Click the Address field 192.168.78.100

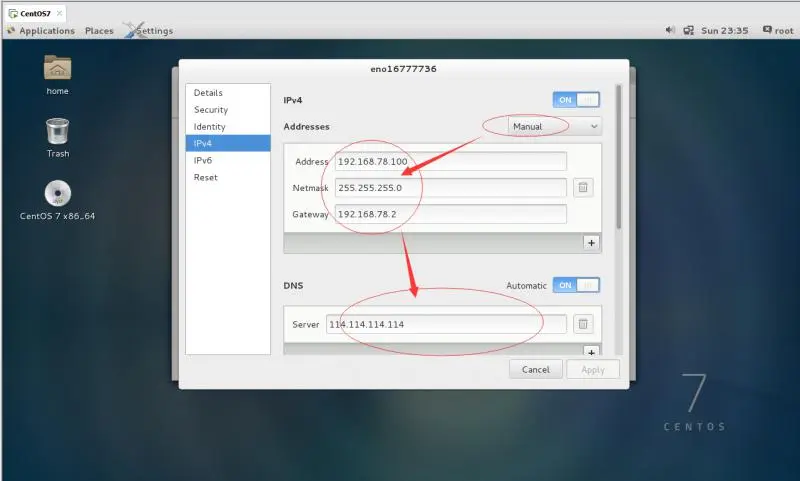[451, 161]
